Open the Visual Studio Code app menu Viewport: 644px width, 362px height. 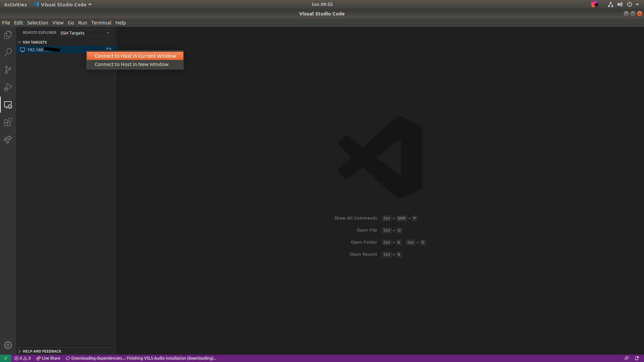[63, 5]
